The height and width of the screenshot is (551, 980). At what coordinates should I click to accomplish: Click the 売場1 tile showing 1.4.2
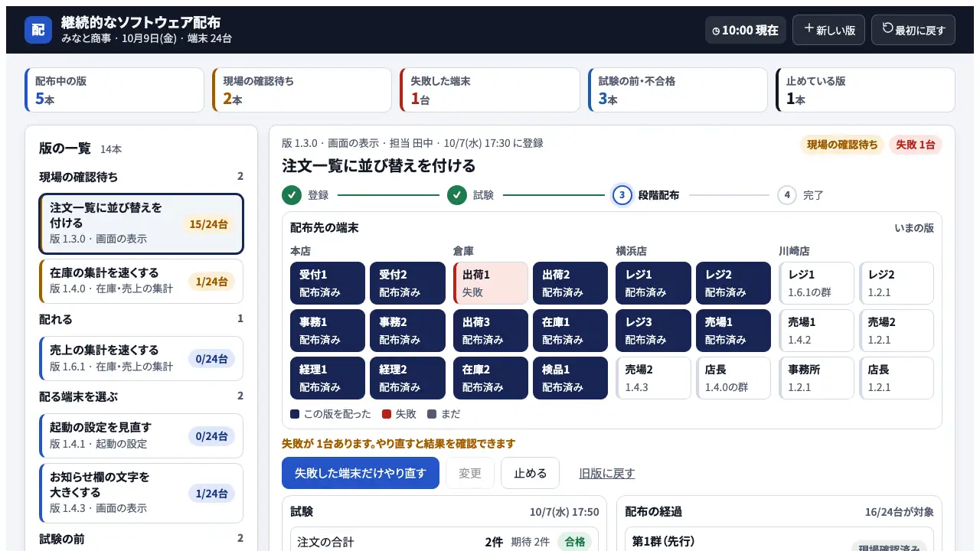tap(817, 331)
